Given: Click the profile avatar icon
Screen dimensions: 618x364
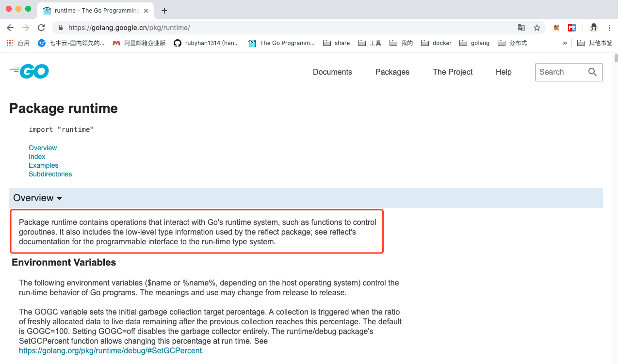Looking at the screenshot, I should [x=594, y=28].
